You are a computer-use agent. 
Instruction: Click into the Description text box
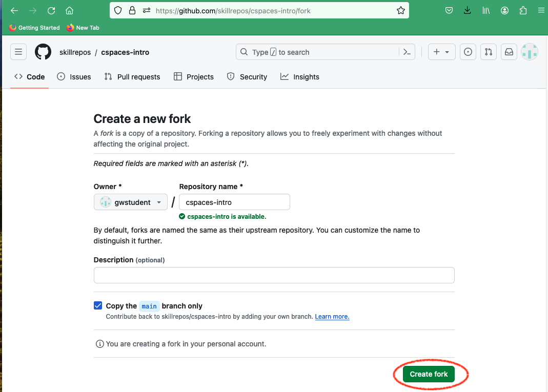coord(274,275)
